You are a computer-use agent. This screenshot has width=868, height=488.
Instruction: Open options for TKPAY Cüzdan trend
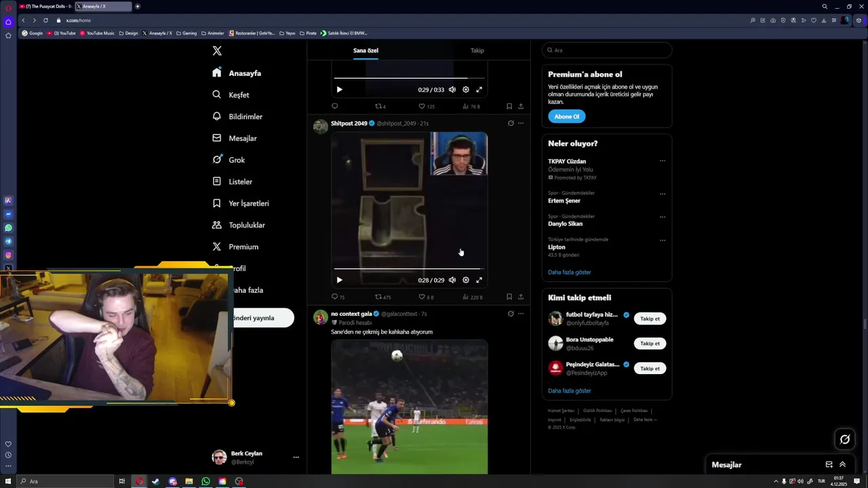click(663, 161)
